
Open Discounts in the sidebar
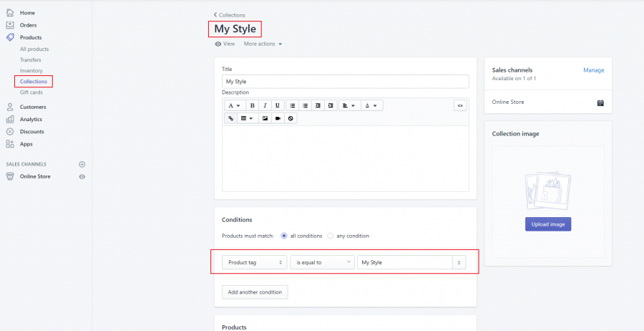click(x=32, y=132)
